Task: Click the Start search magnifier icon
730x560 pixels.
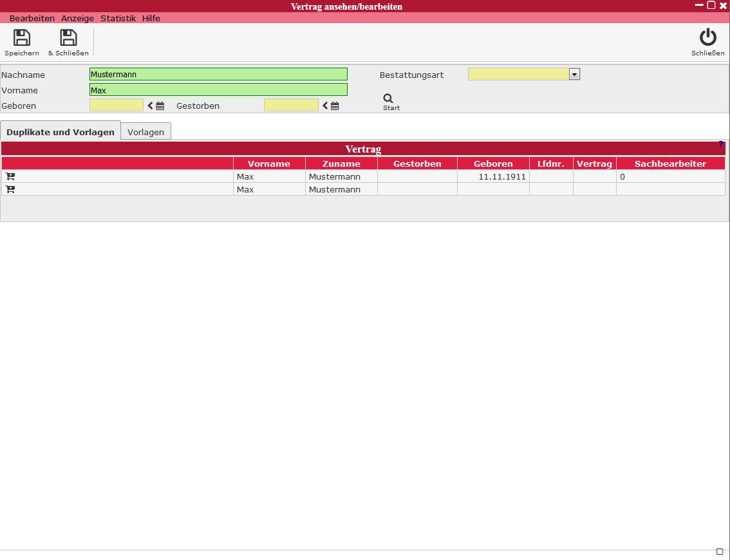Action: pos(388,98)
